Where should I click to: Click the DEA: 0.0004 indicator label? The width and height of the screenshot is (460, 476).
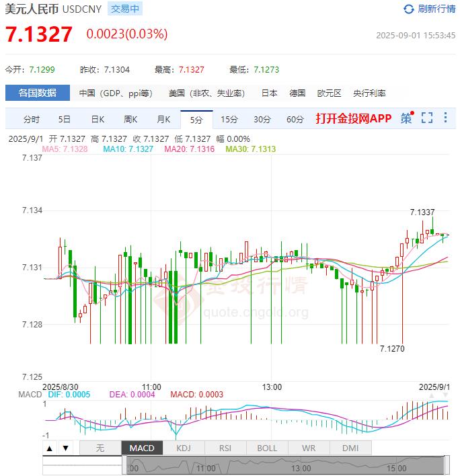click(x=132, y=395)
